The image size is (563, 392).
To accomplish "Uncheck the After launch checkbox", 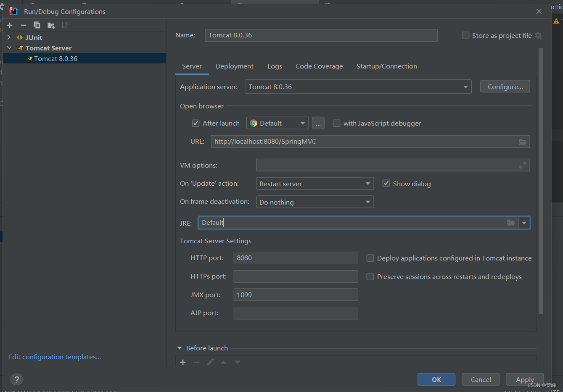I will click(196, 123).
